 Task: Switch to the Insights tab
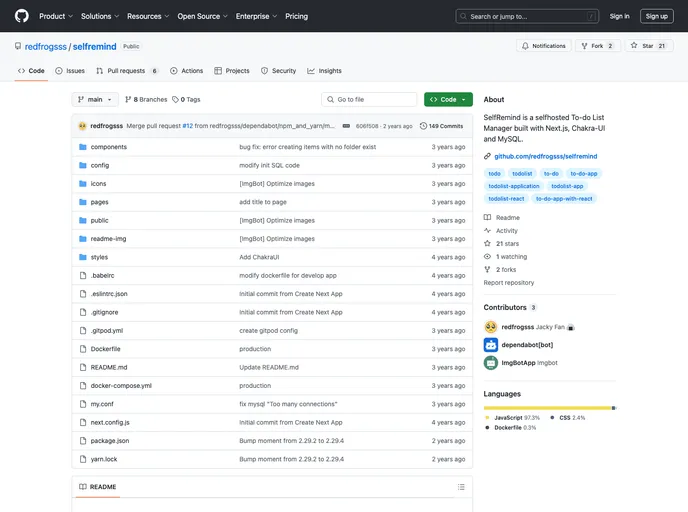(x=324, y=71)
